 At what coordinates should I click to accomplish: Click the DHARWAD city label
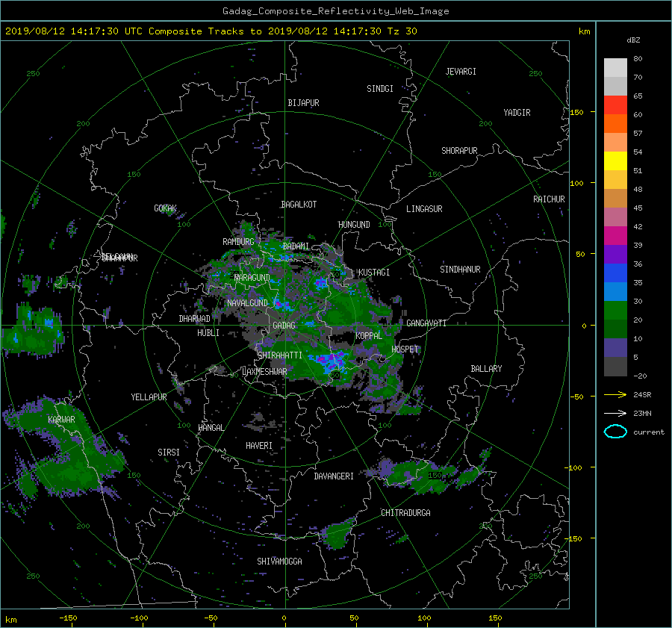click(x=195, y=319)
